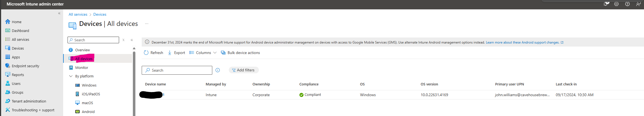Sort by OS version column header
The image size is (644, 116).
429,84
